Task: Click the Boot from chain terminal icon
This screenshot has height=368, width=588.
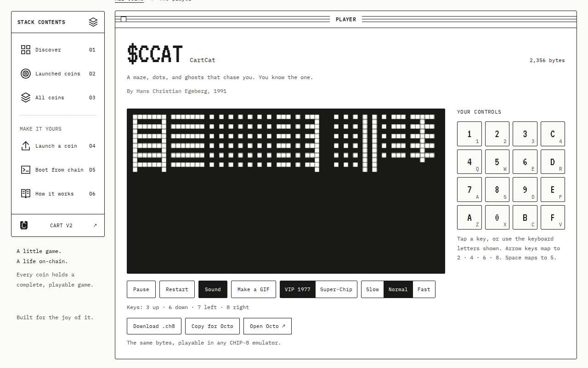Action: tap(26, 170)
